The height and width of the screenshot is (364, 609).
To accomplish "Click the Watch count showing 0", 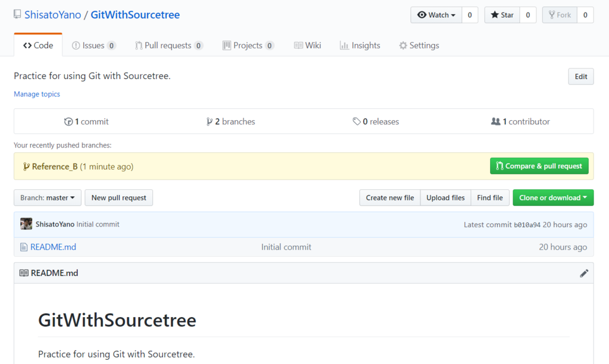I will pos(470,15).
